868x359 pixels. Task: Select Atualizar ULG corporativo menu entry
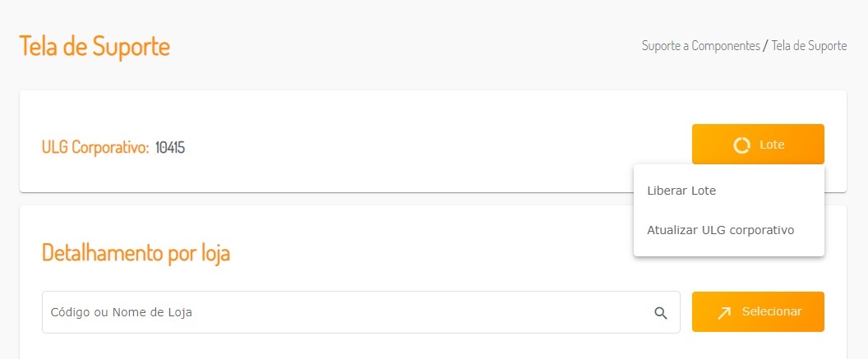720,230
